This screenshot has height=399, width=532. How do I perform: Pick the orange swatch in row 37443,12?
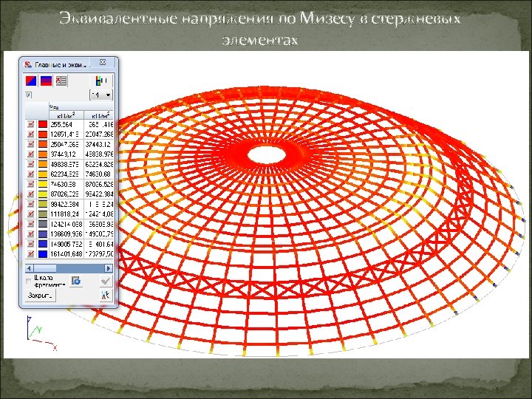pyautogui.click(x=43, y=154)
